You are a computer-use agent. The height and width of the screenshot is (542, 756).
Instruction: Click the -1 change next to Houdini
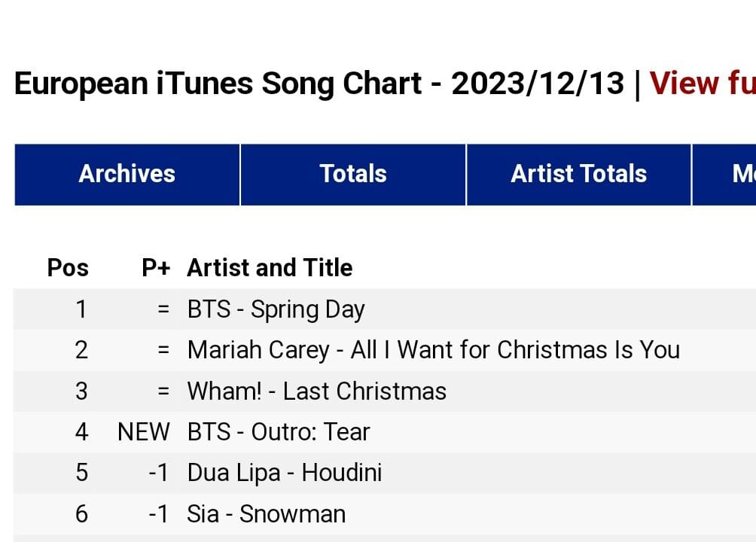[159, 473]
